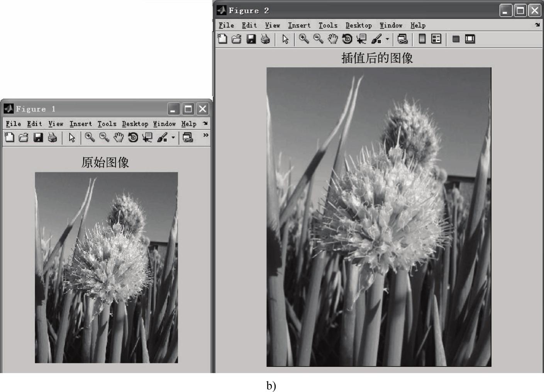Image resolution: width=544 pixels, height=392 pixels.
Task: Open View menu in Figure 2
Action: [272, 25]
